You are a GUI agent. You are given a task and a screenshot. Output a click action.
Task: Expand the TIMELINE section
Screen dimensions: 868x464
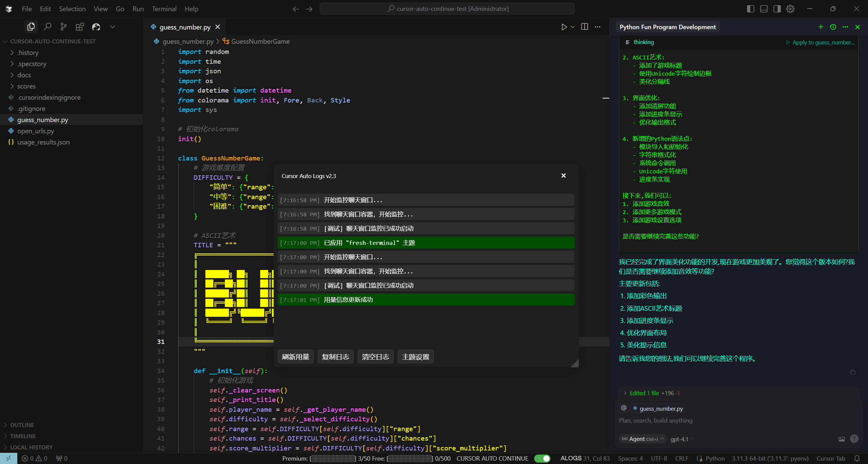72,436
